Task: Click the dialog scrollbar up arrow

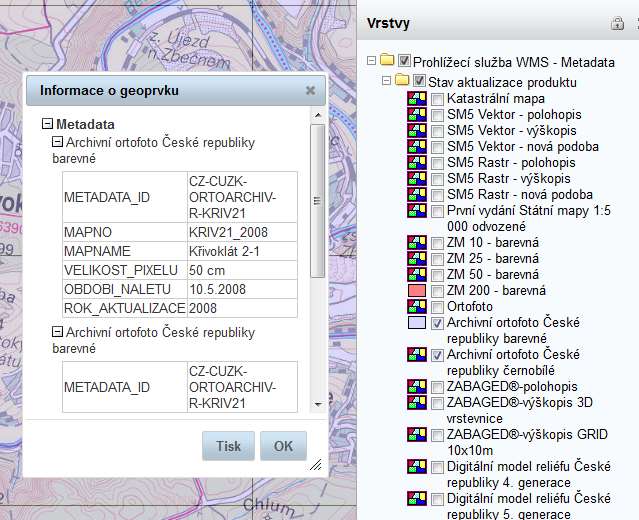Action: (x=318, y=116)
